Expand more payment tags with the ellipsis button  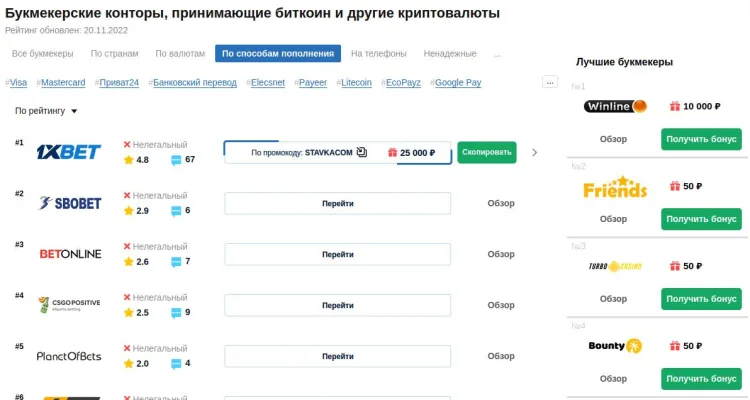(x=550, y=82)
